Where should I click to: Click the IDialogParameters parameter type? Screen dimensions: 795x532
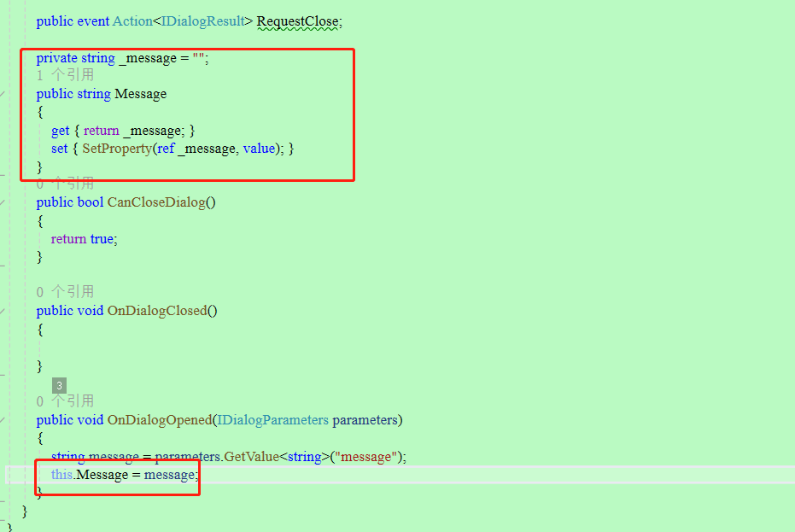click(x=272, y=420)
